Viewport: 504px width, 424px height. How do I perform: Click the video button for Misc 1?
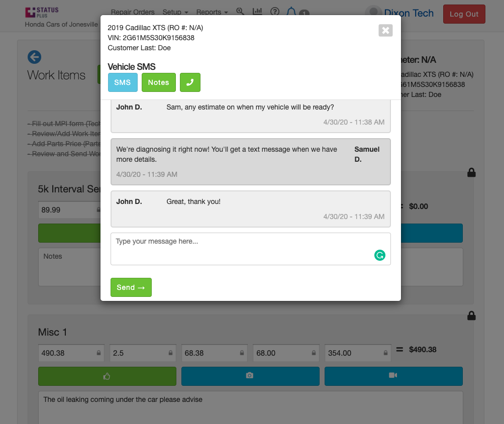pos(393,376)
